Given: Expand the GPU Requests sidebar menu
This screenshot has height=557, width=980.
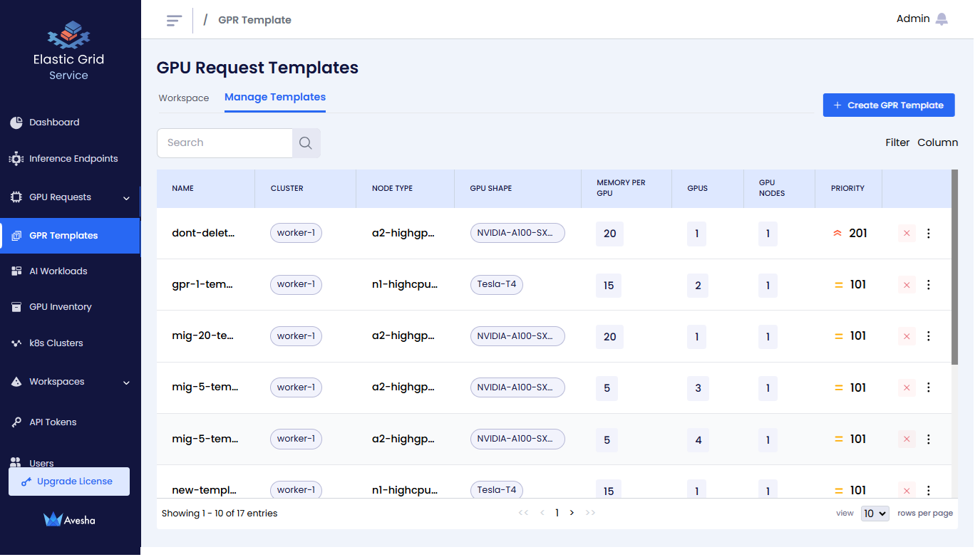Looking at the screenshot, I should click(126, 198).
